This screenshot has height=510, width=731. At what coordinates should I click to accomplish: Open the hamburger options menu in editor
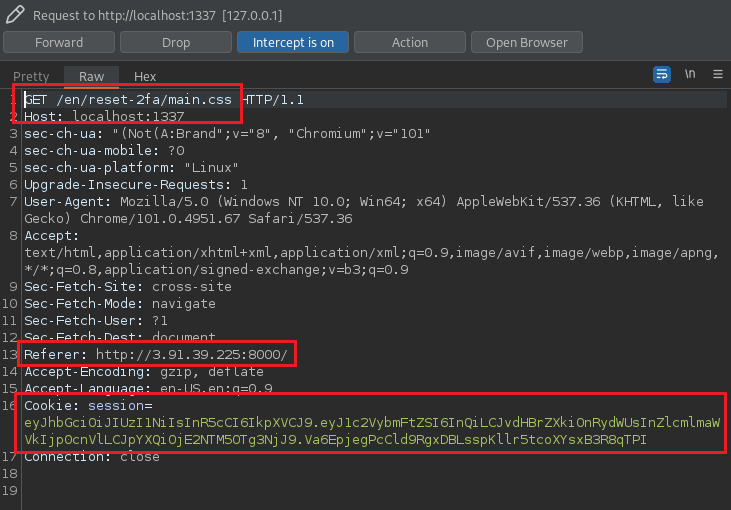tap(717, 75)
